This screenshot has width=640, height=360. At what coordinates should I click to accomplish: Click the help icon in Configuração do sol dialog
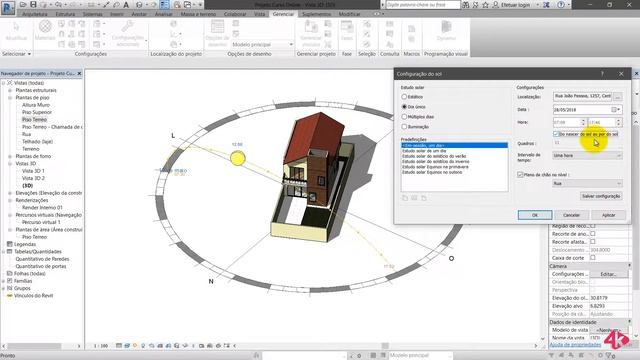tap(602, 74)
